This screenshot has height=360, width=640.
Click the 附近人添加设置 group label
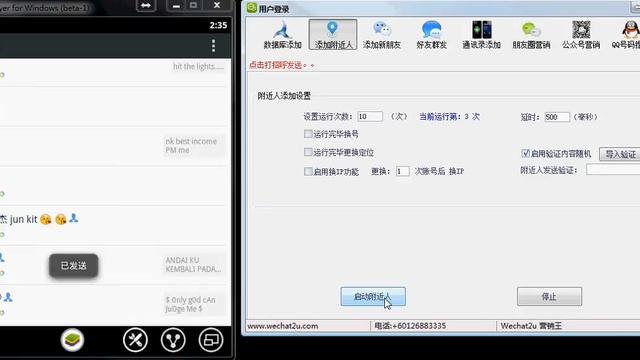(284, 96)
